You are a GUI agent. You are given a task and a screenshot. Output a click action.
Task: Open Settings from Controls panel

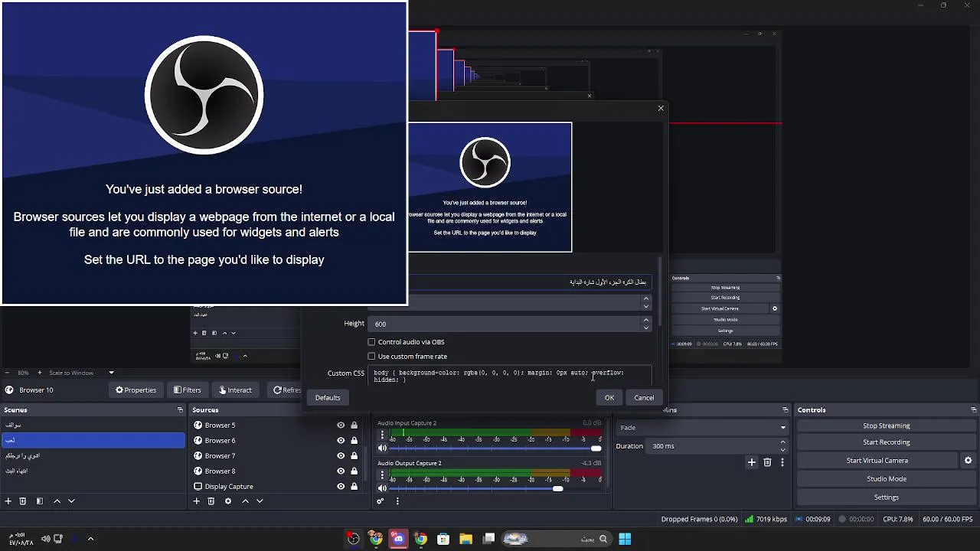tap(887, 497)
